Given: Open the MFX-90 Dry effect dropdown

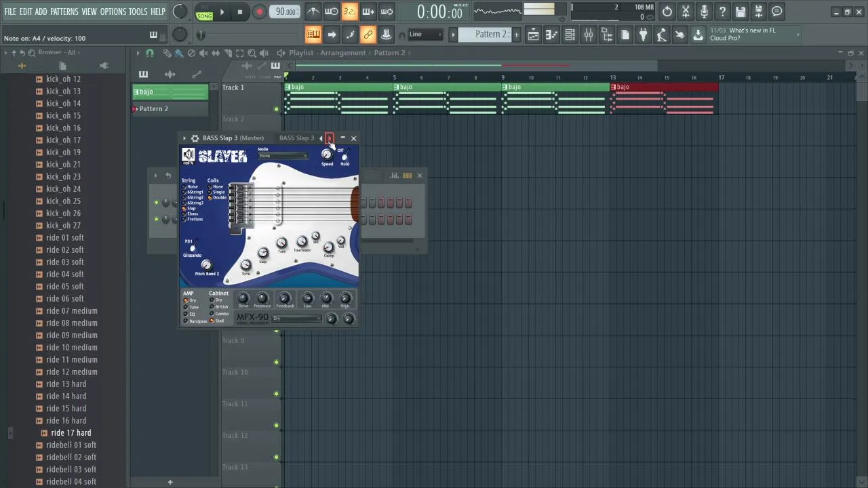Looking at the screenshot, I should click(x=297, y=319).
